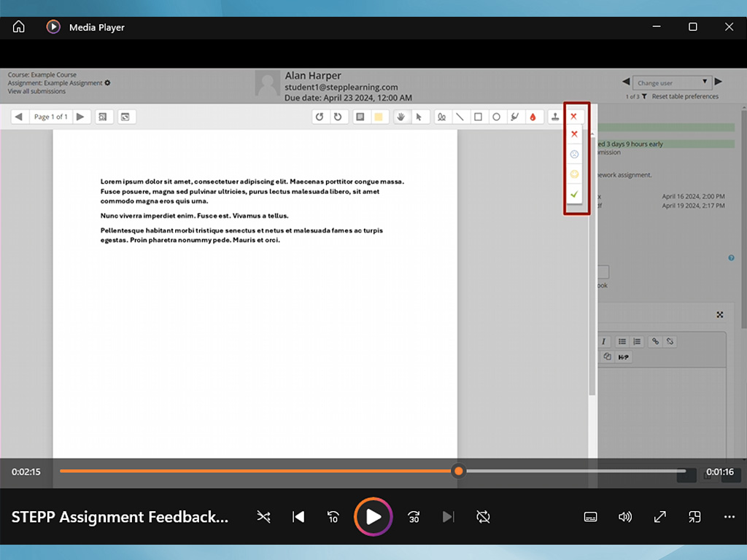Toggle subtitles and captions button
This screenshot has height=560, width=747.
[591, 517]
